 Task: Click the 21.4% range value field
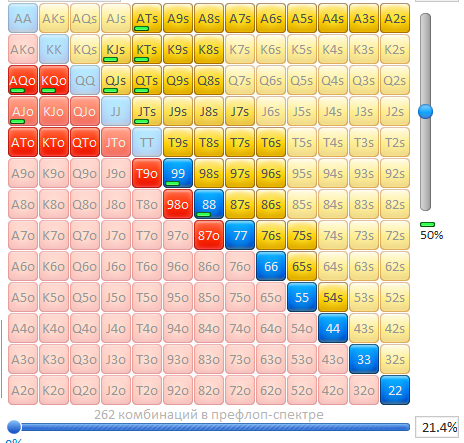tap(436, 427)
